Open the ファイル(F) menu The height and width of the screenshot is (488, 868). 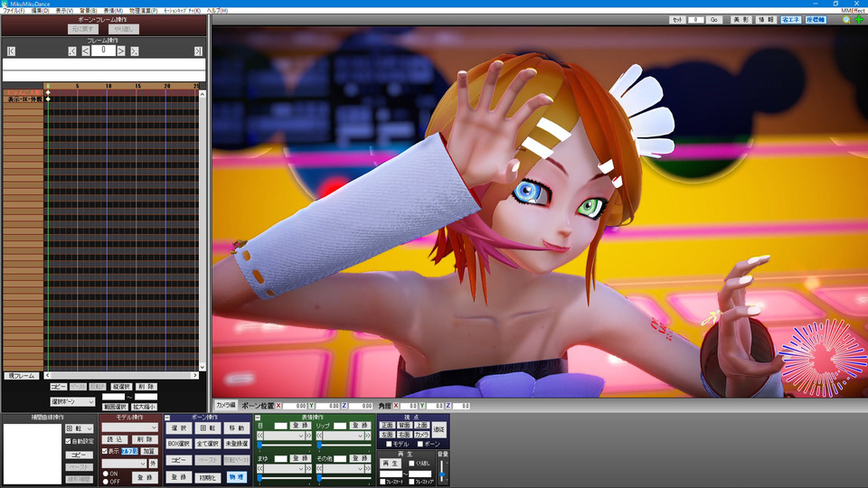pos(14,10)
